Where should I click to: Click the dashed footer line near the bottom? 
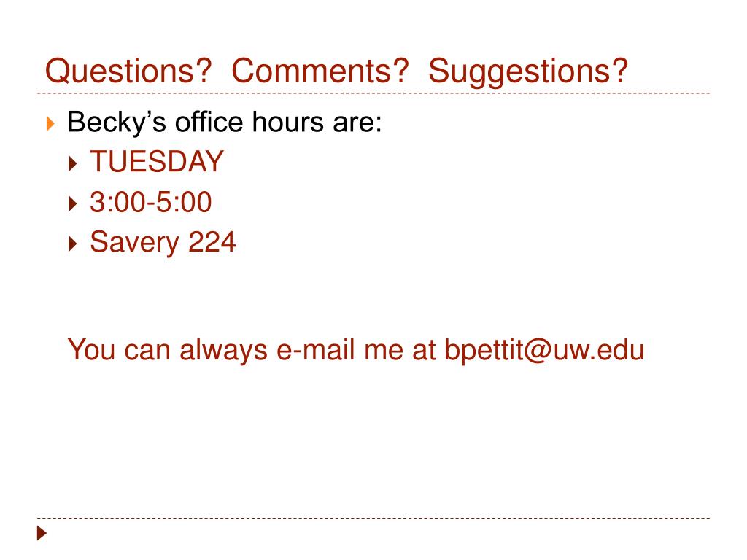pos(373,518)
